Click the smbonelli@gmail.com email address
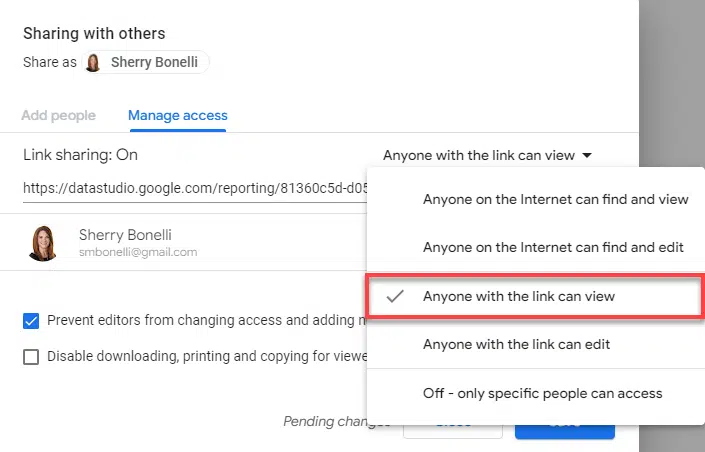 [x=138, y=253]
